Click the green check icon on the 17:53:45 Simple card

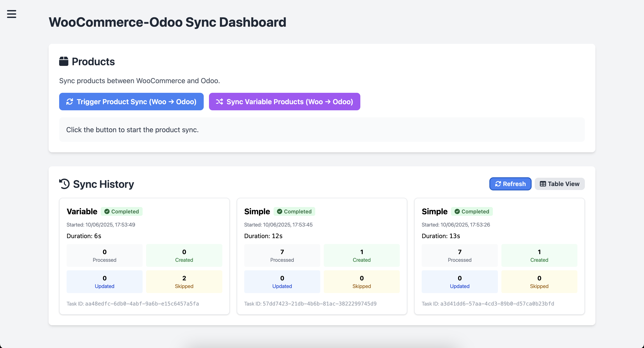pos(280,211)
